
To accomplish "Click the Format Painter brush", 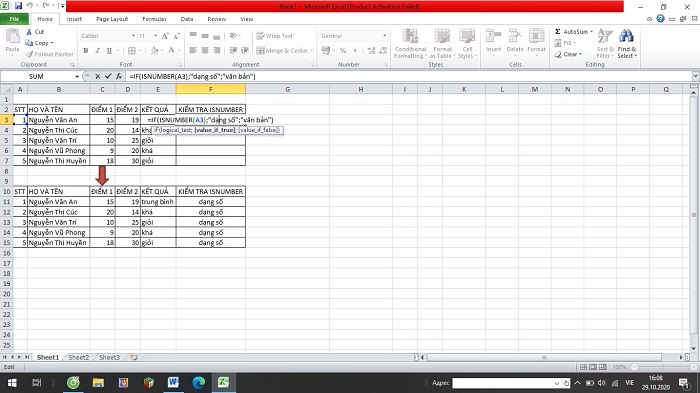I will coord(29,54).
